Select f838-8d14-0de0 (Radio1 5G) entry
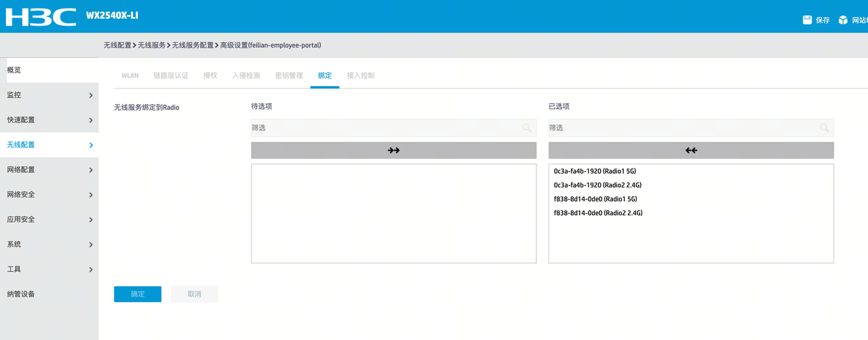This screenshot has width=868, height=340. click(x=595, y=199)
